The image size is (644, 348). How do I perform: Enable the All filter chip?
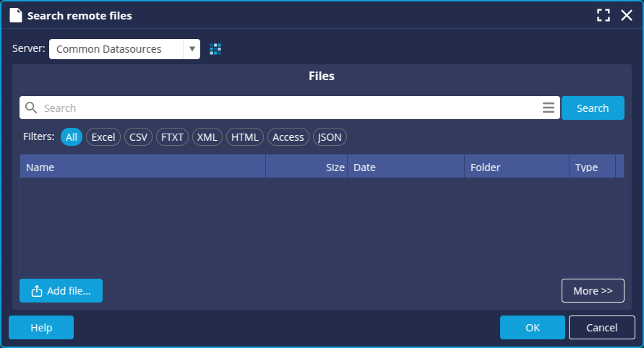[x=72, y=137]
